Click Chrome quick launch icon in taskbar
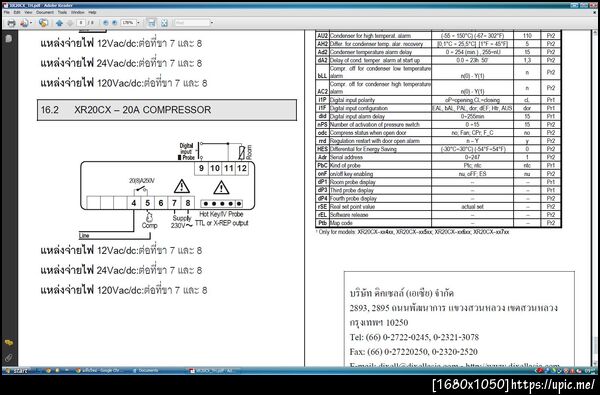This screenshot has width=600, height=395. coord(48,371)
